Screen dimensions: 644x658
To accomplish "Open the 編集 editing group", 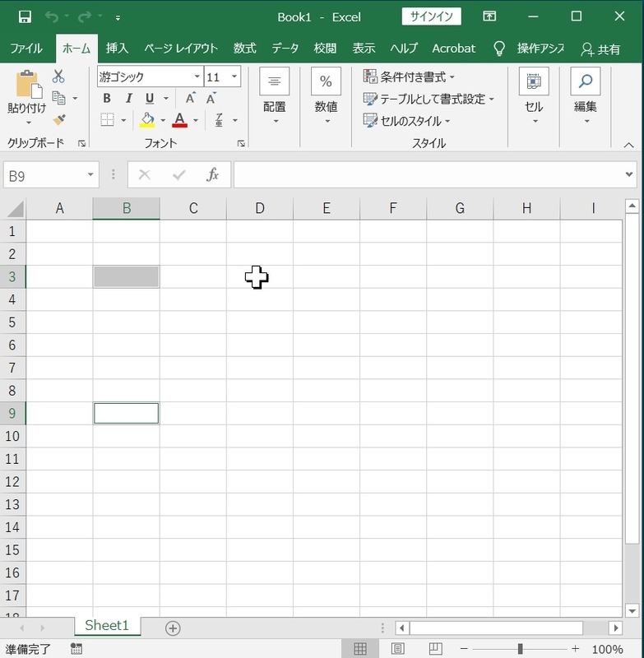I will 586,96.
